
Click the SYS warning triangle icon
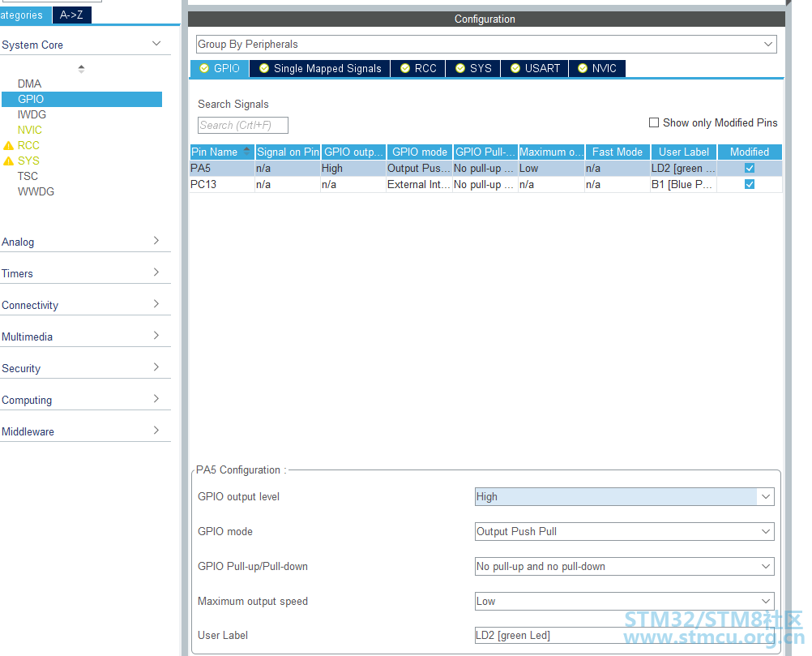(x=8, y=161)
